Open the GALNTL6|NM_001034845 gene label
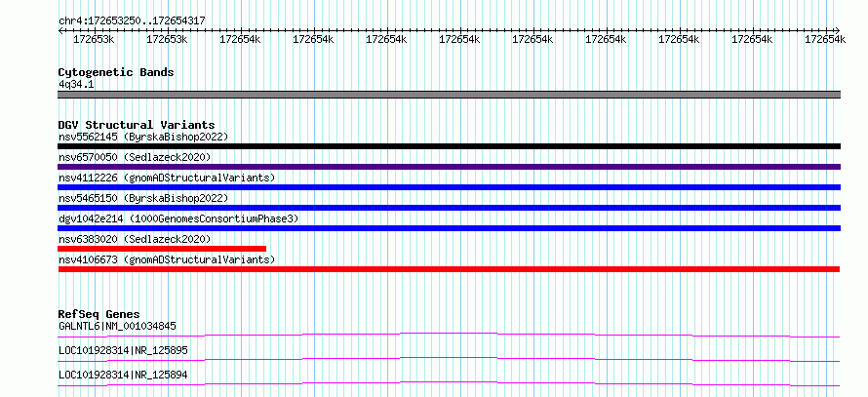The width and height of the screenshot is (868, 397). (117, 326)
